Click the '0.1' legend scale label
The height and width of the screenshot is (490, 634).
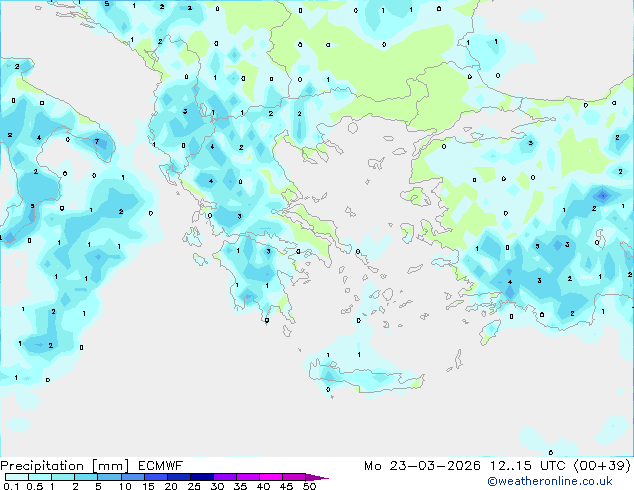[x=11, y=486]
